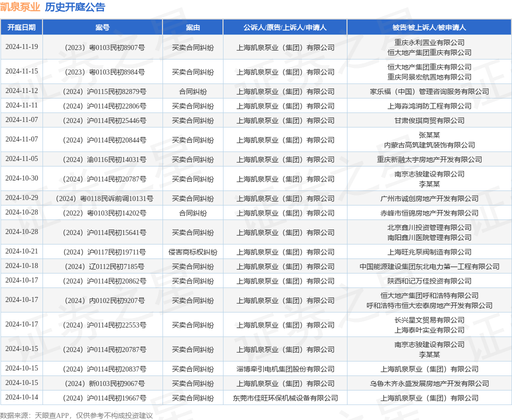Click defendant 重庆同景宏航置地有限公司
This screenshot has width=512, height=420.
point(429,77)
